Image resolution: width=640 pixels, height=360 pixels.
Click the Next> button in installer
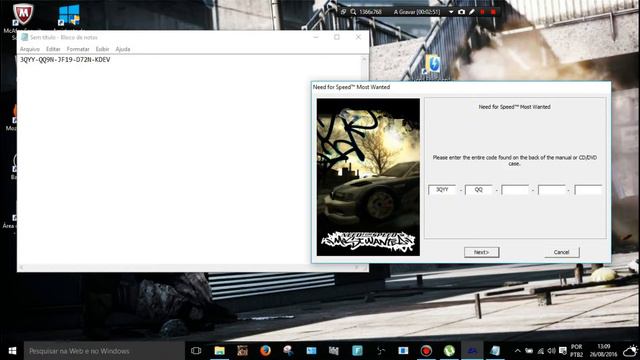pos(482,252)
